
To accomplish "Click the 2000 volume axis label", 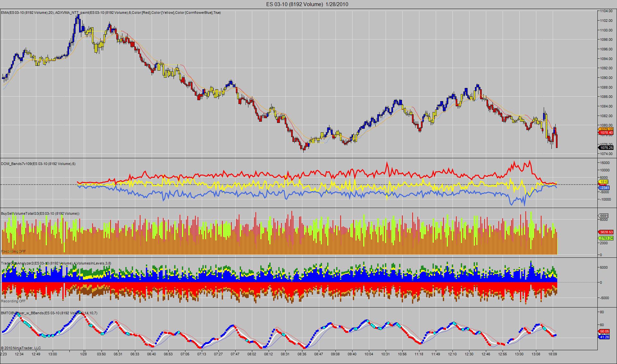I will tap(604, 243).
